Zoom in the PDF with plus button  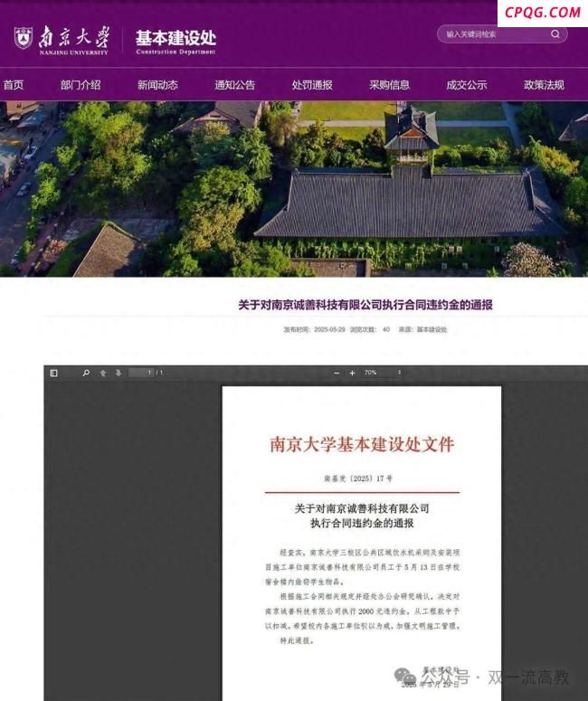(353, 373)
